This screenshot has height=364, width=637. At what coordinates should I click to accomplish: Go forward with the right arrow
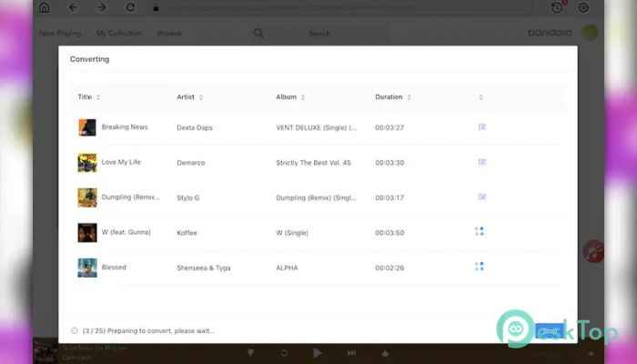101,7
